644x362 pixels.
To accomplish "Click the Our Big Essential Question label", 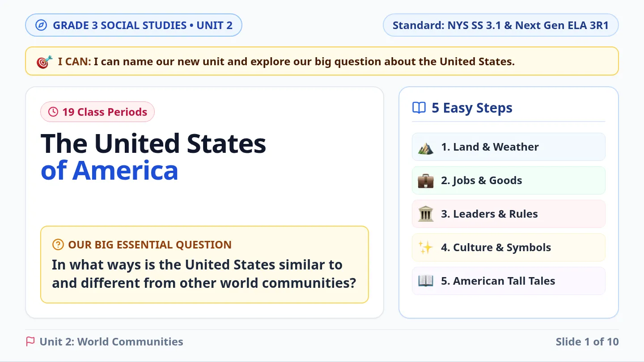I will click(150, 245).
